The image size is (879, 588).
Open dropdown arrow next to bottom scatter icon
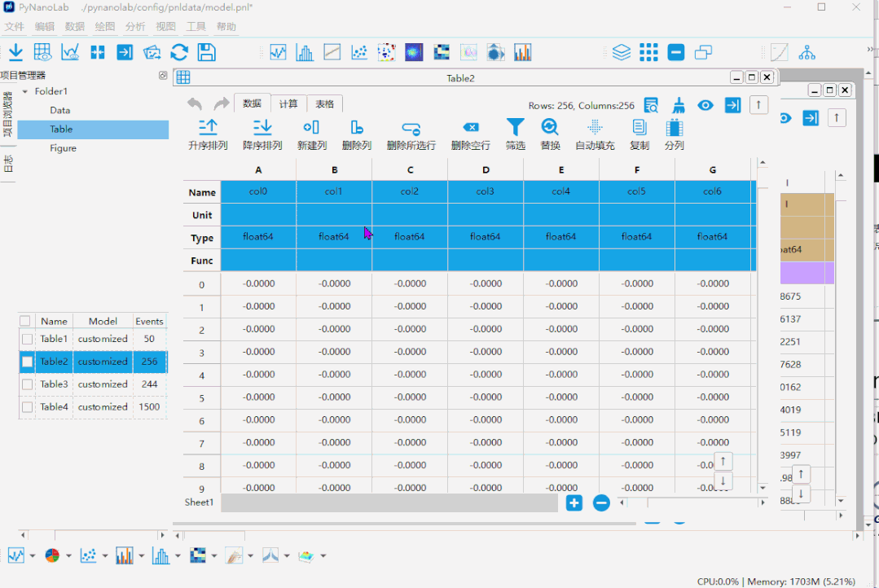[x=105, y=555]
